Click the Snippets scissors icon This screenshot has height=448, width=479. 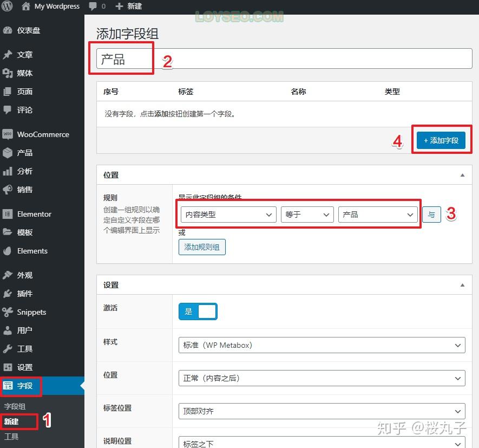(8, 312)
